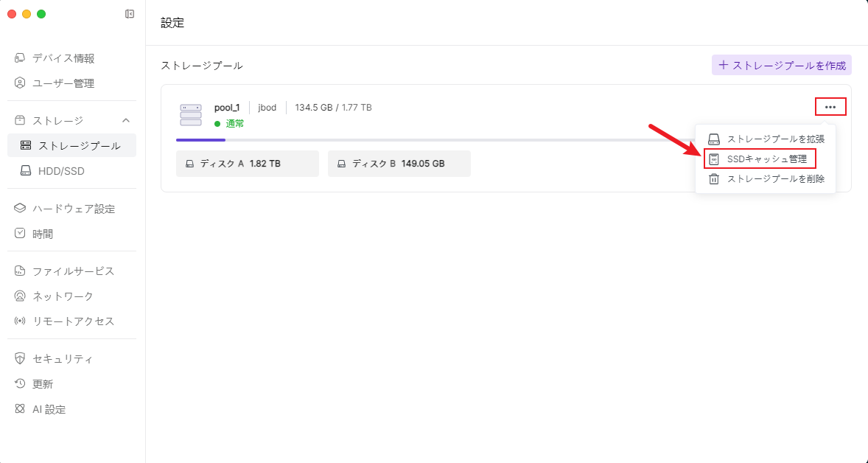Collapse the ストレージ section chevron

(126, 120)
